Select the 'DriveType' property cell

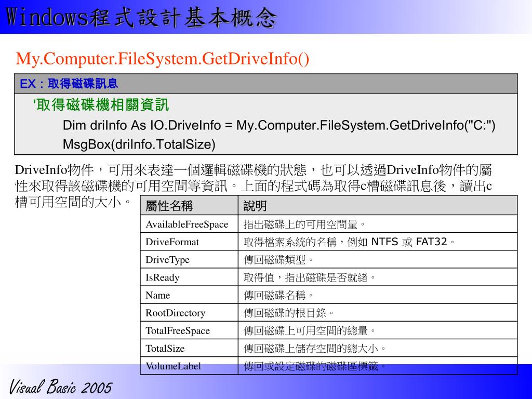(x=189, y=260)
